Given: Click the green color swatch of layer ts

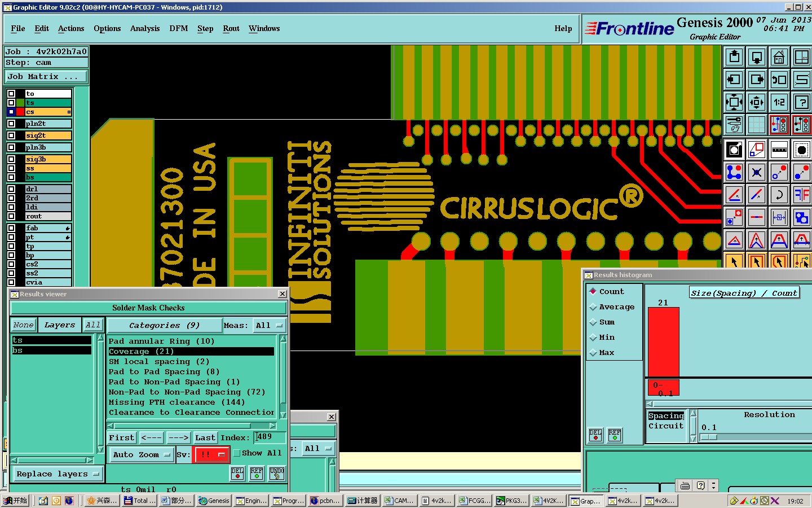Looking at the screenshot, I should tap(20, 103).
